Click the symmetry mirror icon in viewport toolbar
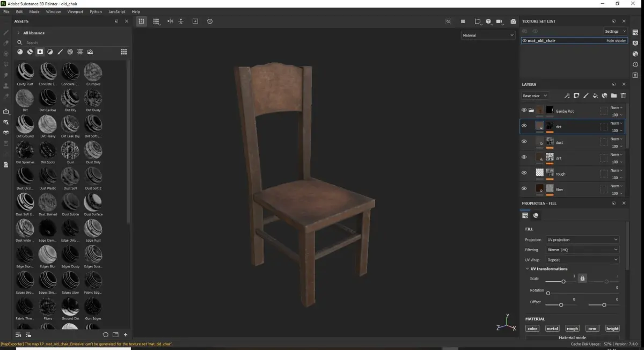This screenshot has height=350, width=644. [170, 21]
